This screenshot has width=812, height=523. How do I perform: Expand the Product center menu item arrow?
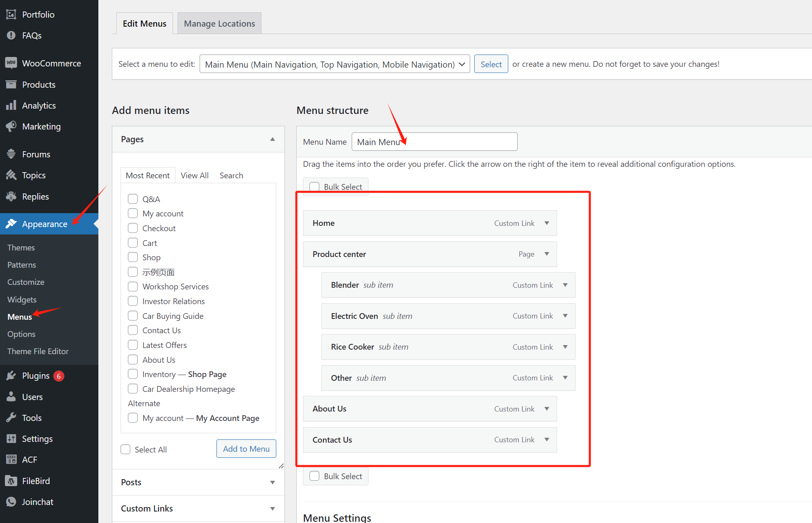pyautogui.click(x=547, y=254)
